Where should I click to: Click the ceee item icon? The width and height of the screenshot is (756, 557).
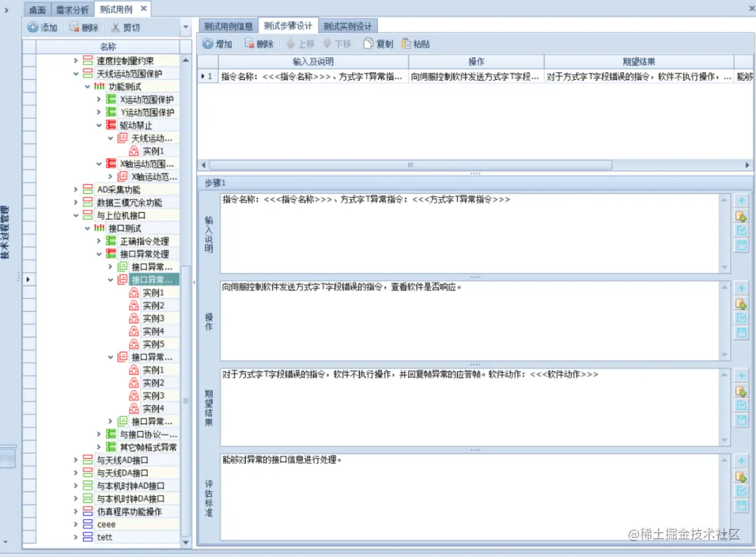[87, 524]
